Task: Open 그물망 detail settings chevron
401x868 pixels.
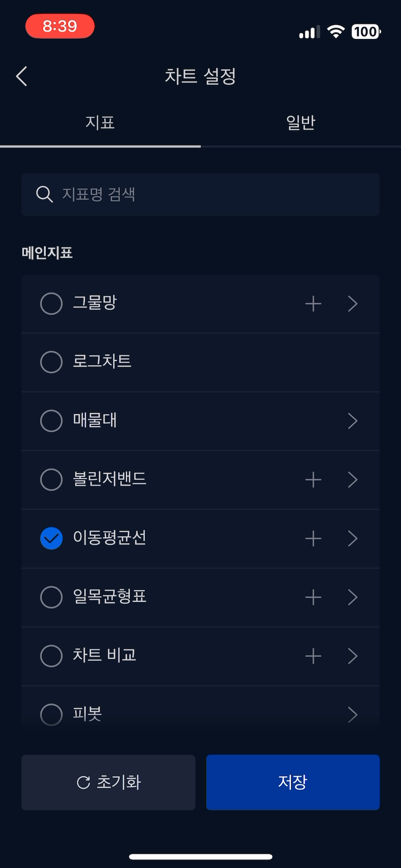Action: pos(353,304)
